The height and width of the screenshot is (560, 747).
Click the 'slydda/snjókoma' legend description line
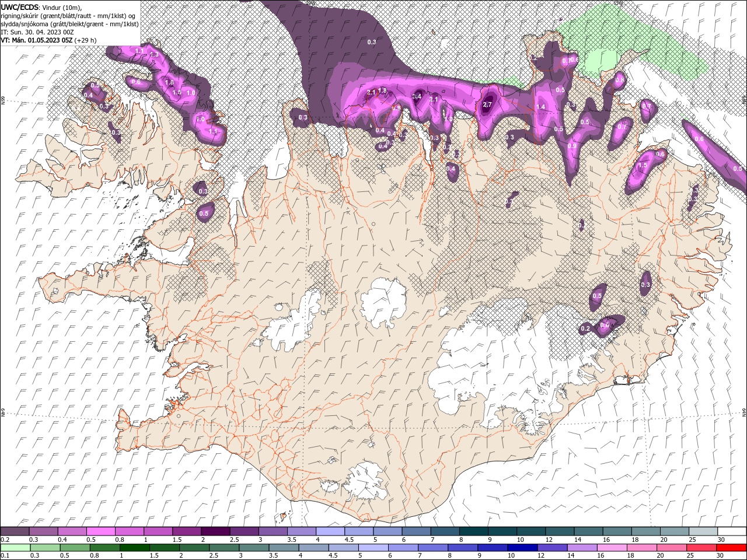tap(69, 24)
